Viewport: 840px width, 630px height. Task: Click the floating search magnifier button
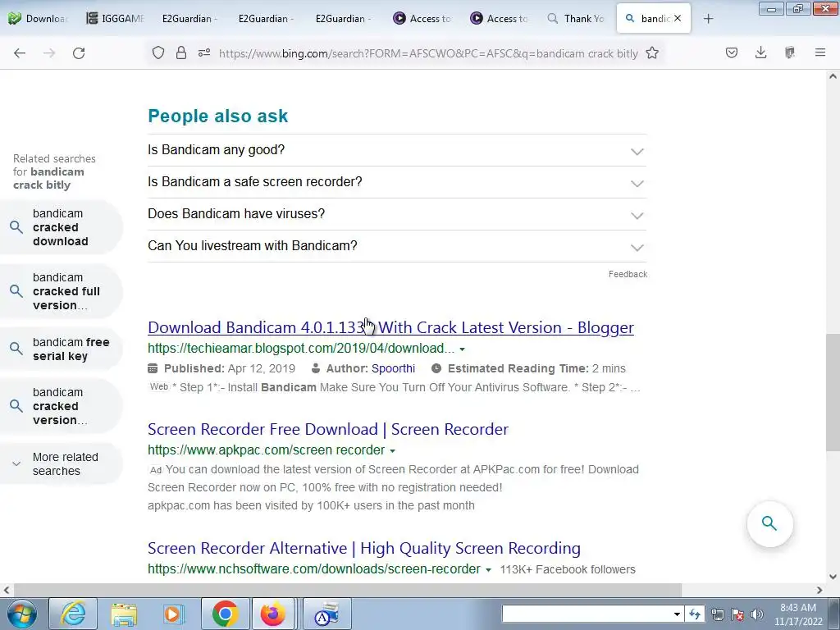769,523
